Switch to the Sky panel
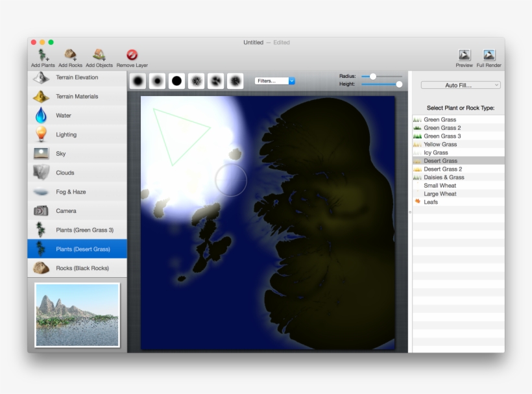Image resolution: width=532 pixels, height=394 pixels. 77,153
